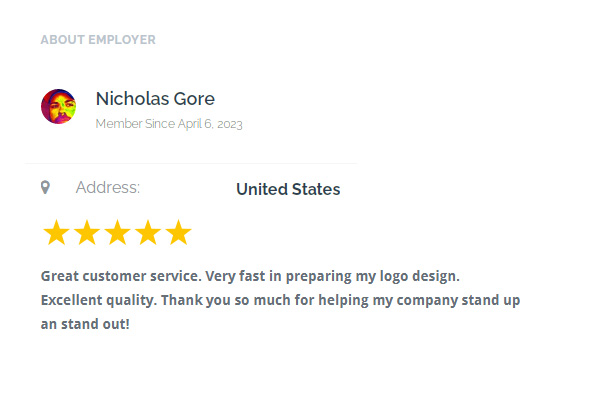
Task: Click the Member Since April 6, 2023 text
Action: (x=169, y=124)
